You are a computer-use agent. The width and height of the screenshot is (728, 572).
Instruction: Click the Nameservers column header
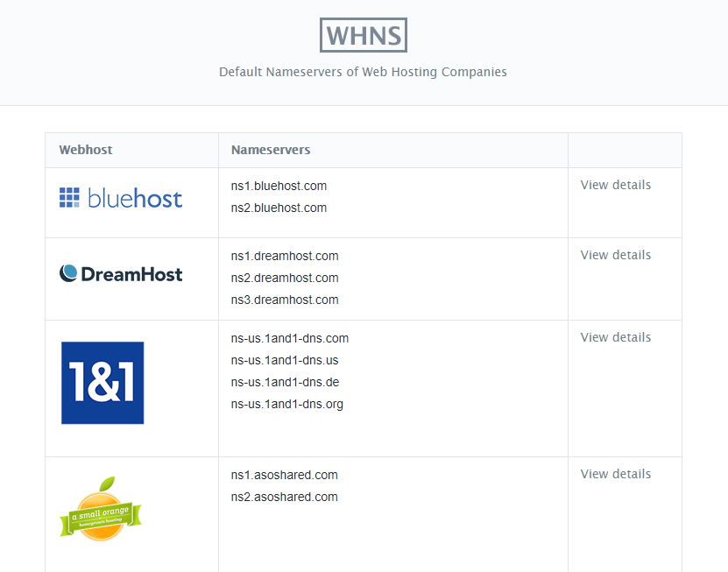(271, 150)
